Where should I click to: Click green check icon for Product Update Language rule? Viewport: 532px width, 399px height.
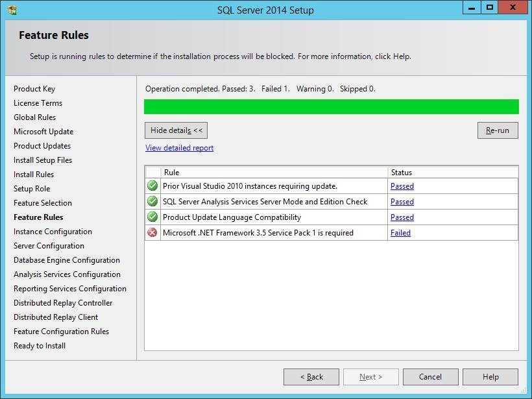pos(152,217)
